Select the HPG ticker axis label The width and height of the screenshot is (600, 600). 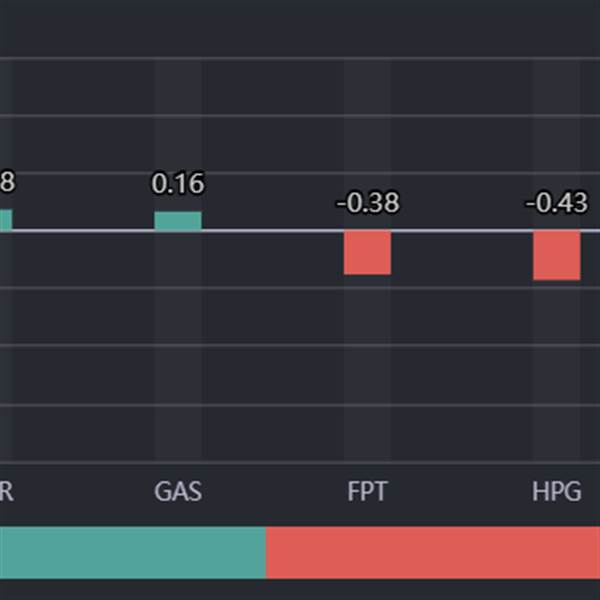(556, 492)
